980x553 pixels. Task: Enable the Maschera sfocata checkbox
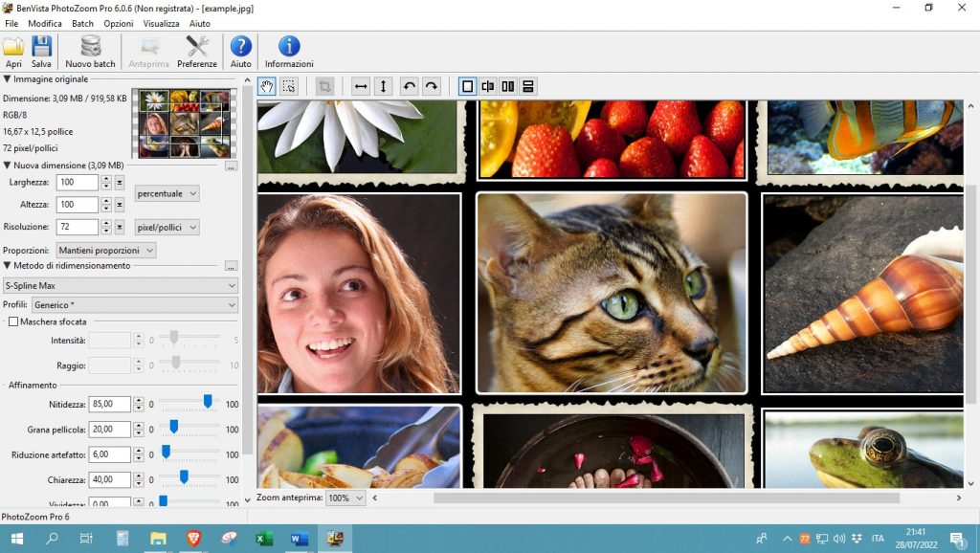13,322
